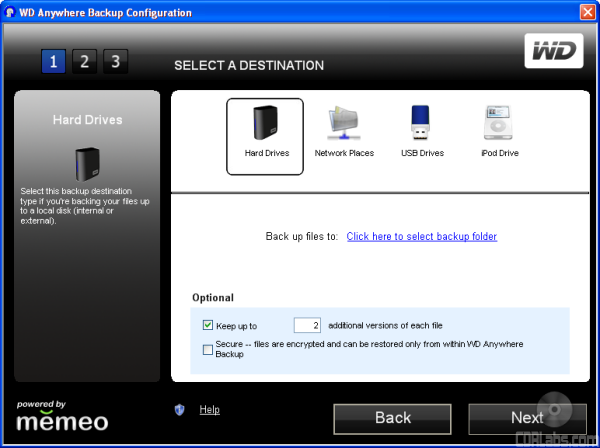Click the hard drive image in left panel
This screenshot has width=600, height=448.
[87, 163]
